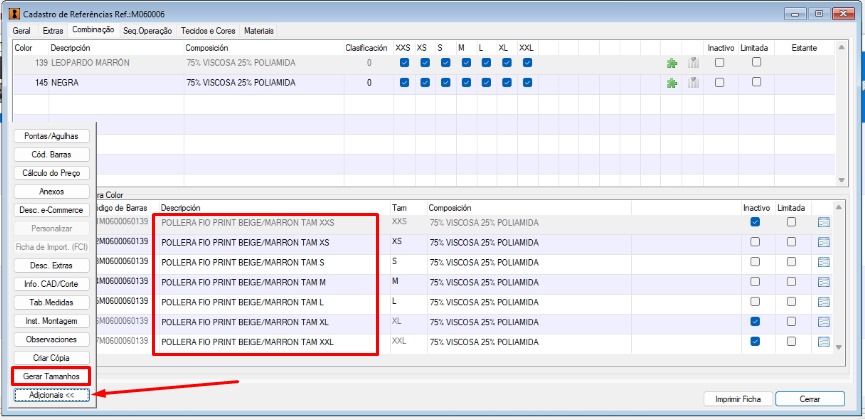Image resolution: width=865 pixels, height=420 pixels.
Task: Open details card icon for TAM XXL row
Action: [824, 342]
